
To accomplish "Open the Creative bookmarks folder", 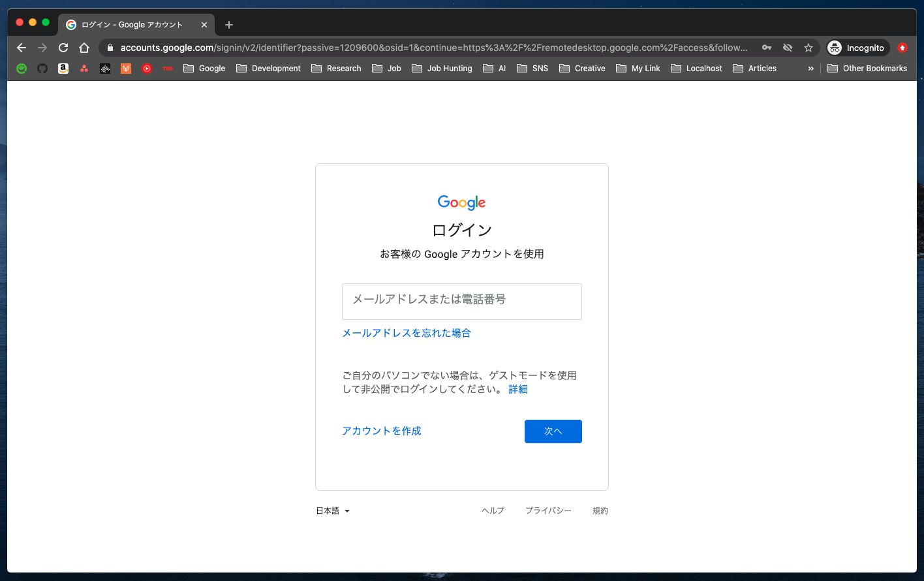I will click(582, 68).
